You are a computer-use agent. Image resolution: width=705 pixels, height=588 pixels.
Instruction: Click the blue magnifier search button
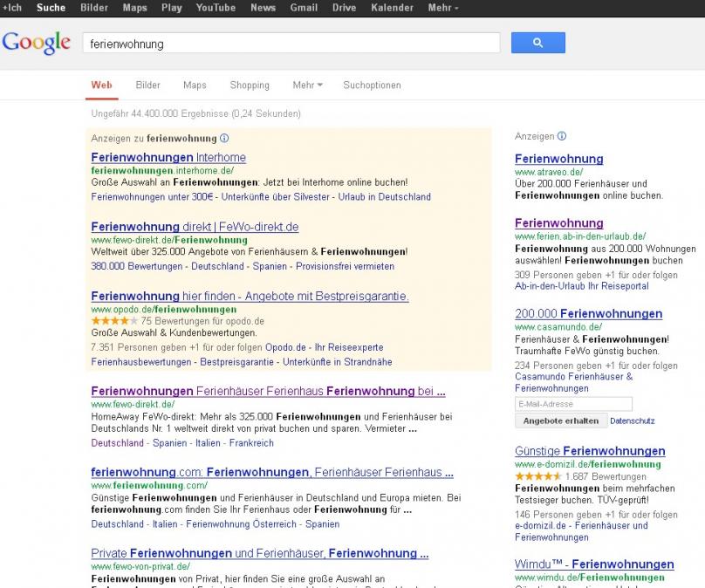click(537, 43)
